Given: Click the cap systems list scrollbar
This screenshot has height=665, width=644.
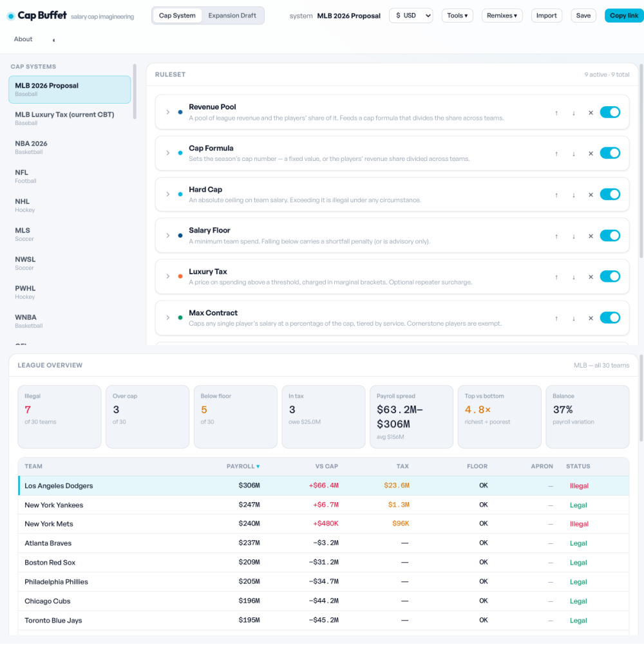Looking at the screenshot, I should [135, 91].
